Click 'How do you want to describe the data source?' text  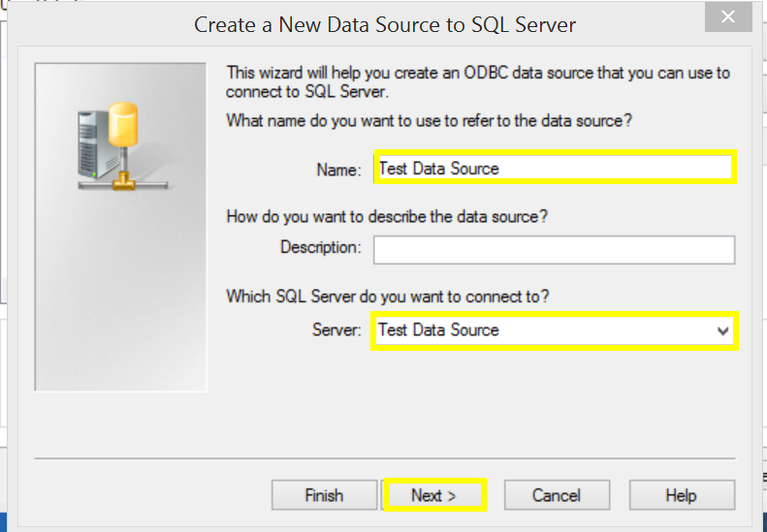coord(387,216)
